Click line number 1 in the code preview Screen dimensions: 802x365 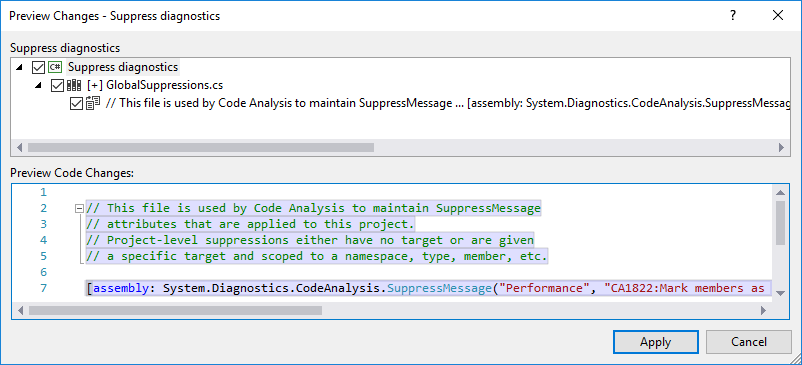(43, 192)
